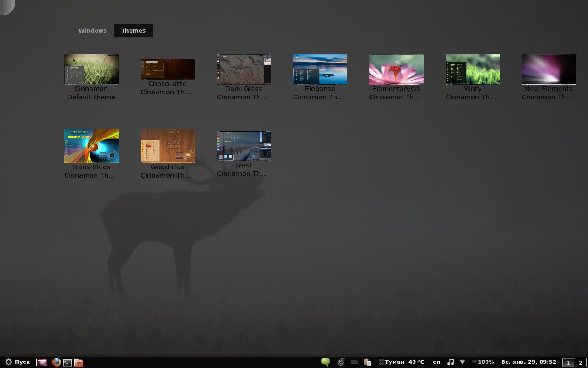
Task: Switch to workspace 2
Action: pyautogui.click(x=580, y=362)
